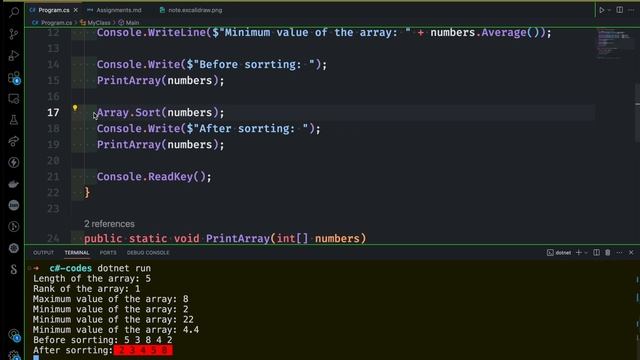The image size is (640, 360).
Task: Open the new terminal launch profile dropdown
Action: [x=586, y=253]
